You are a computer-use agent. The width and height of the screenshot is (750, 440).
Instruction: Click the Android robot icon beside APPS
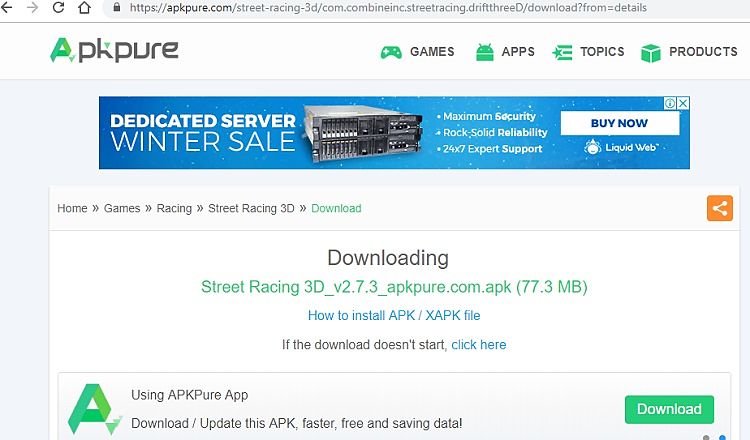(x=485, y=52)
